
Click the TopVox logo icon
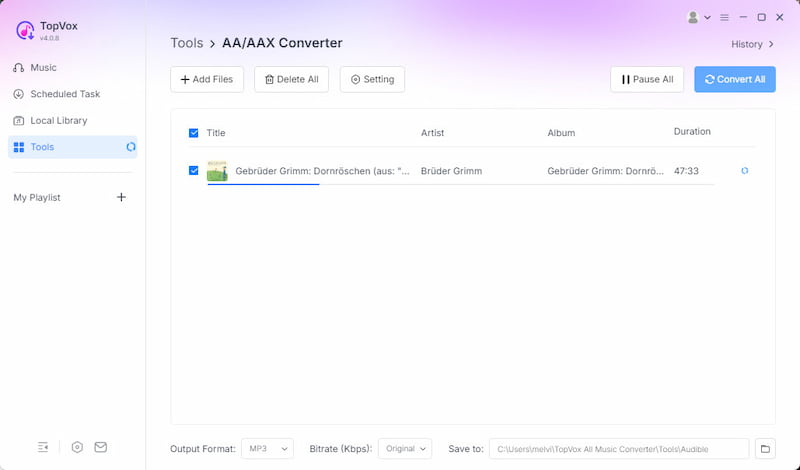coord(25,31)
